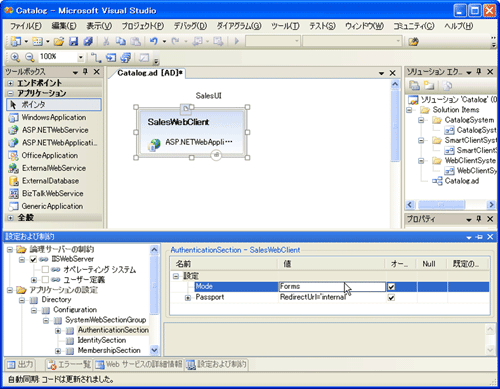The image size is (500, 389).
Task: Click the Properties icon in Solution Explorer toolbar
Action: pos(414,86)
